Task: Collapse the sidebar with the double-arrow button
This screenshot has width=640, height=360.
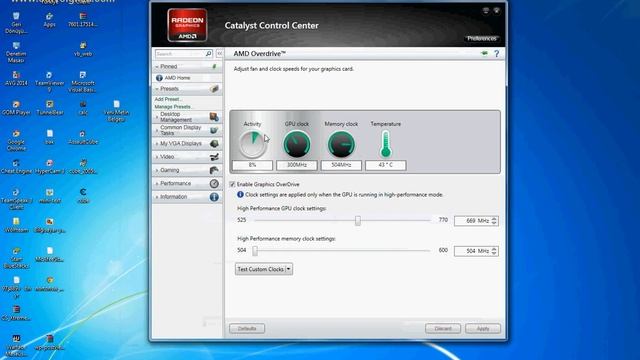Action: coord(219,53)
